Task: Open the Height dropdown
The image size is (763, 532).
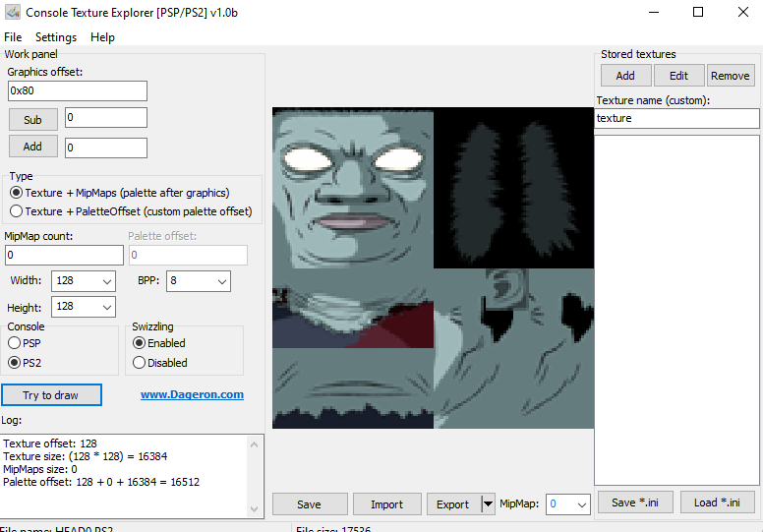Action: tap(84, 307)
